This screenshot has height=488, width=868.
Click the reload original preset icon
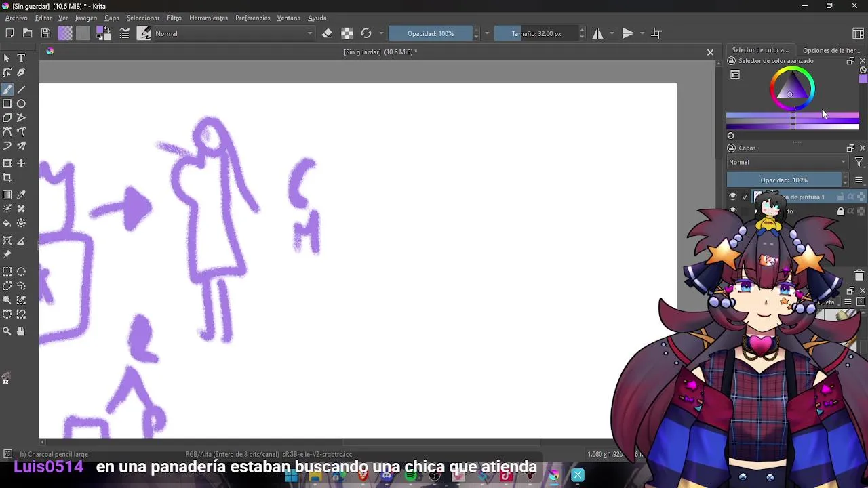point(366,33)
